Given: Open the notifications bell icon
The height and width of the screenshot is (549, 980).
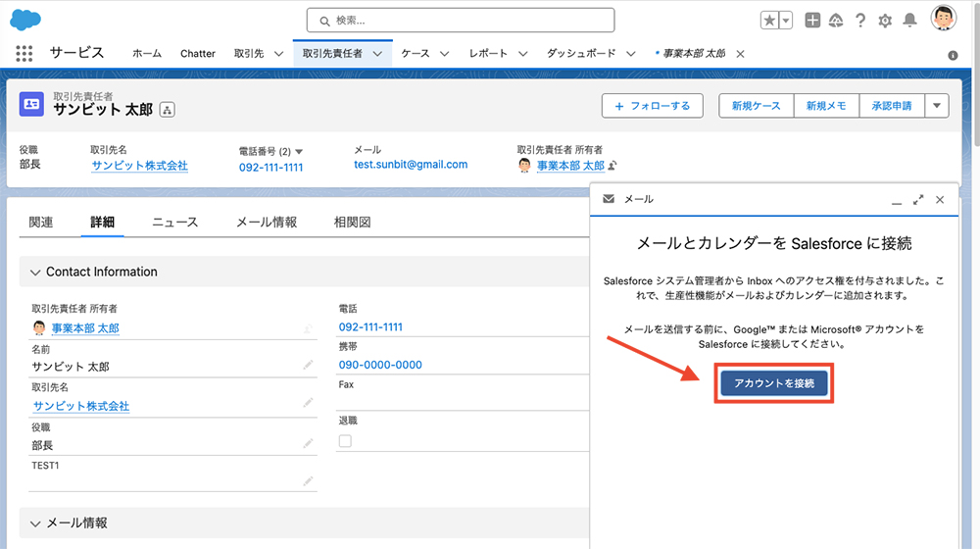Looking at the screenshot, I should coord(910,21).
